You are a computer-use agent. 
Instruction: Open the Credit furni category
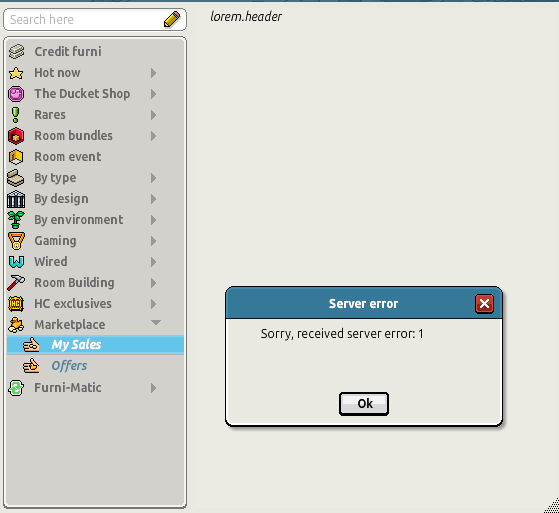click(95, 52)
